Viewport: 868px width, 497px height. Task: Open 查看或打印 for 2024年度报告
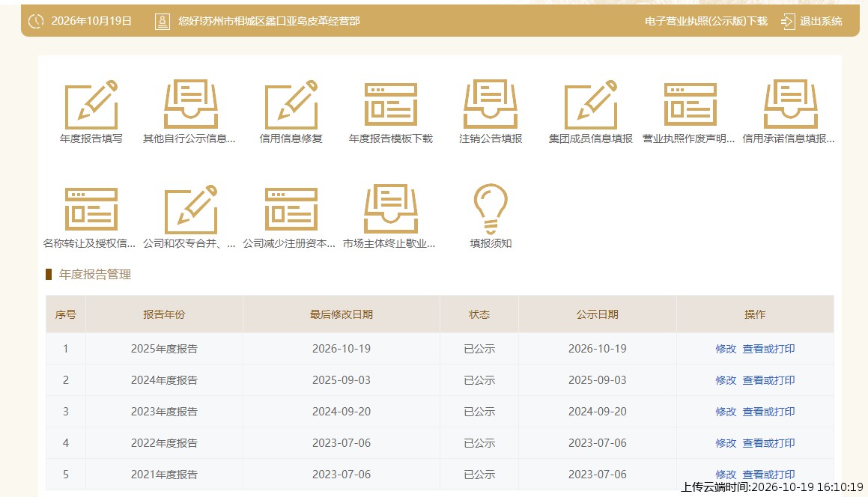(x=768, y=381)
